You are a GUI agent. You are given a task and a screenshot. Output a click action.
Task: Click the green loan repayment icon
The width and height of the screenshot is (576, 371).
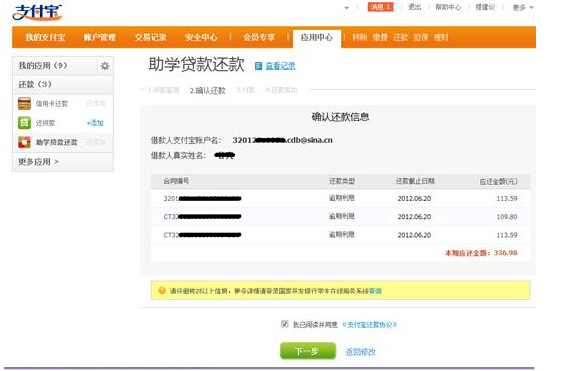24,123
